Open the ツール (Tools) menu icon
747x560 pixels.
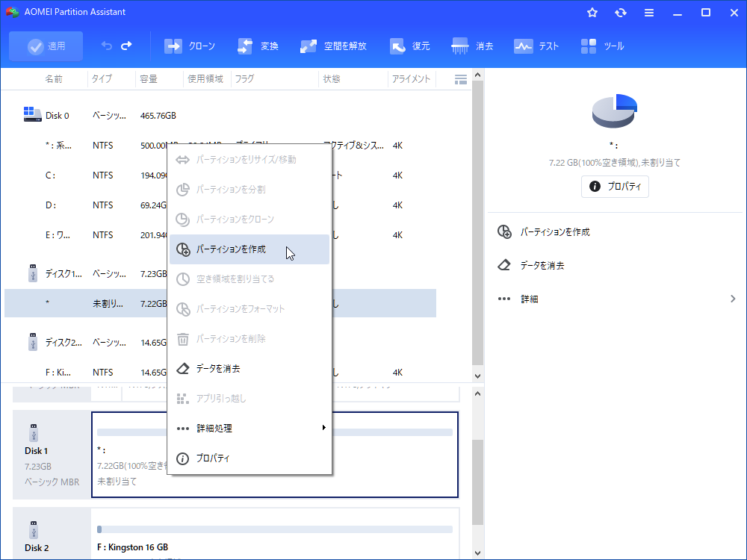coord(589,46)
